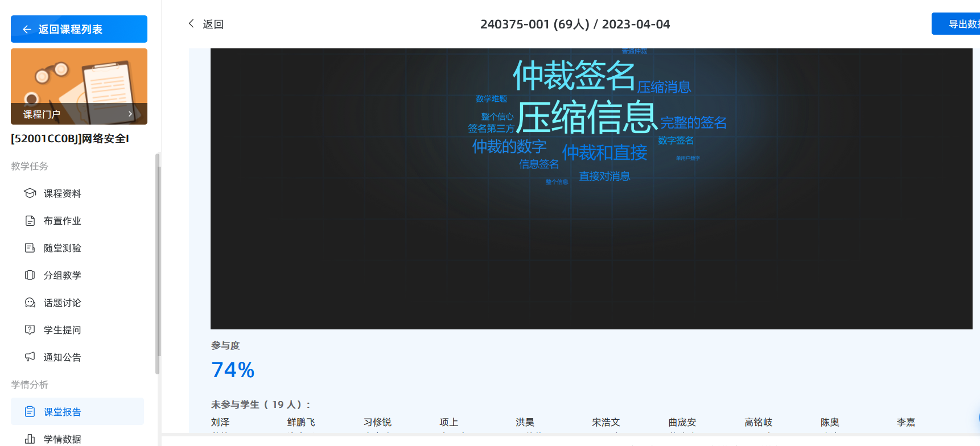Click the 话题讨论 chat icon

30,303
